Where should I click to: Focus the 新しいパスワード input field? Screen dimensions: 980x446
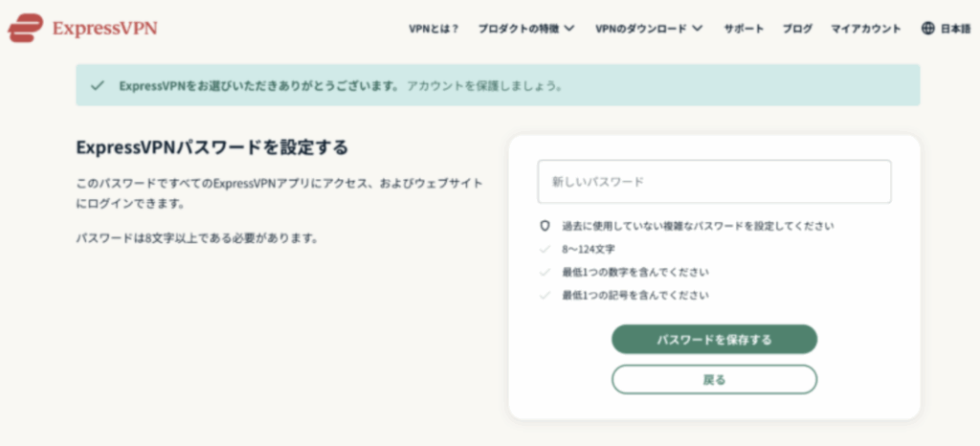point(714,182)
